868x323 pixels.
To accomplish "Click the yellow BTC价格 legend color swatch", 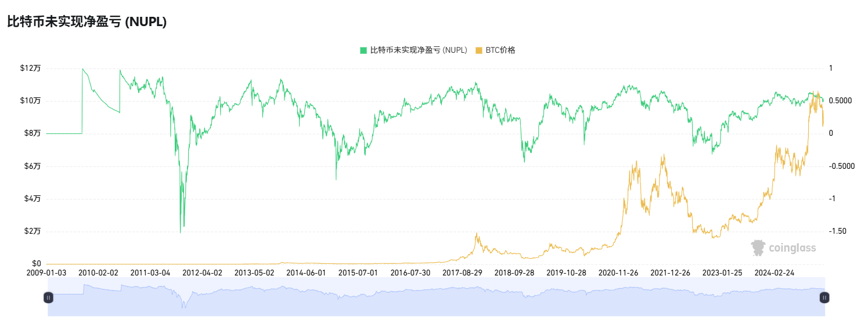I will click(x=479, y=50).
